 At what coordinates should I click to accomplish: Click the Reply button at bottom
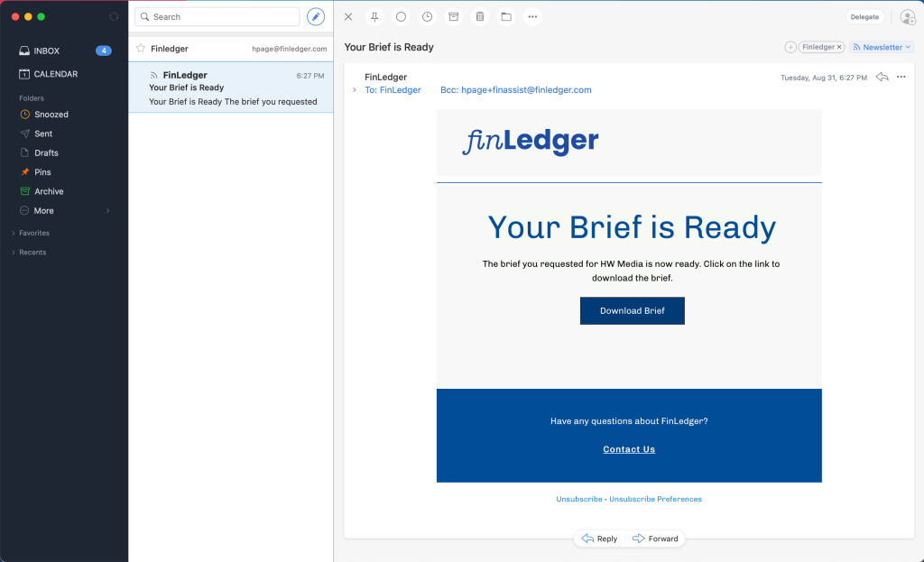pyautogui.click(x=600, y=539)
